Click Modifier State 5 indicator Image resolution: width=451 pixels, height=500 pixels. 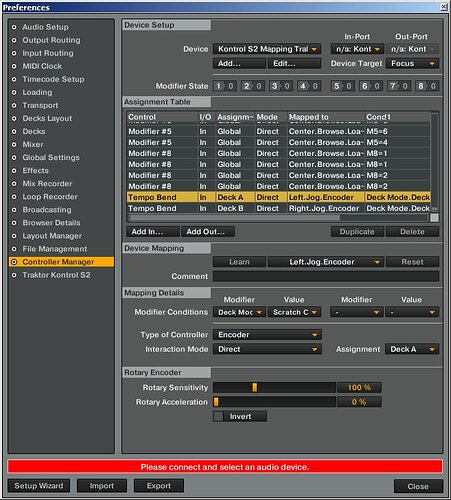pyautogui.click(x=343, y=86)
